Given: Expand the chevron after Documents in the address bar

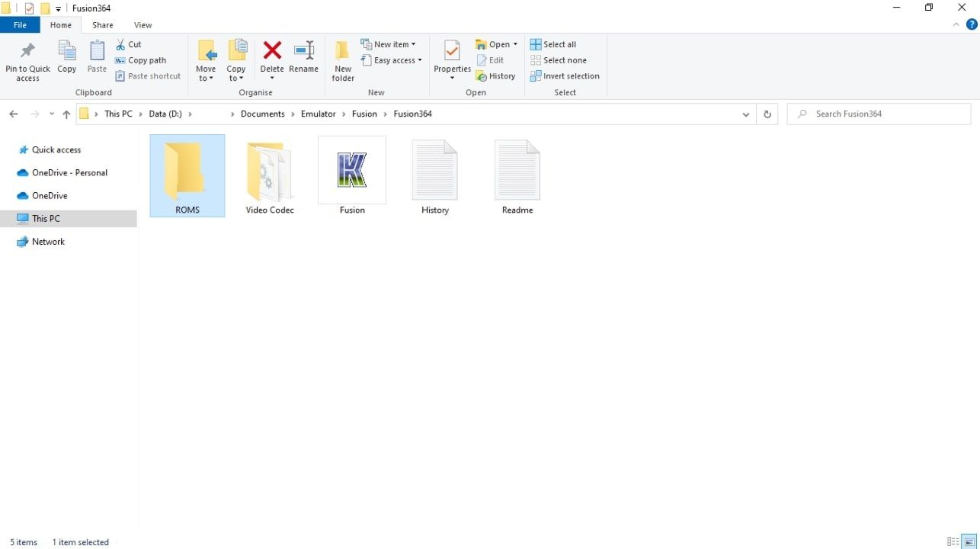Looking at the screenshot, I should (x=293, y=114).
